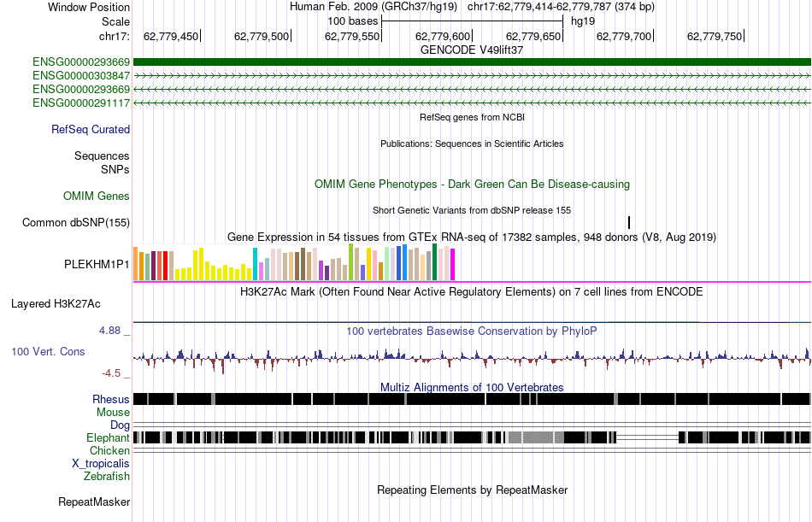The width and height of the screenshot is (812, 522).
Task: Click the 62,779,500 ruler coordinate
Action: 262,36
